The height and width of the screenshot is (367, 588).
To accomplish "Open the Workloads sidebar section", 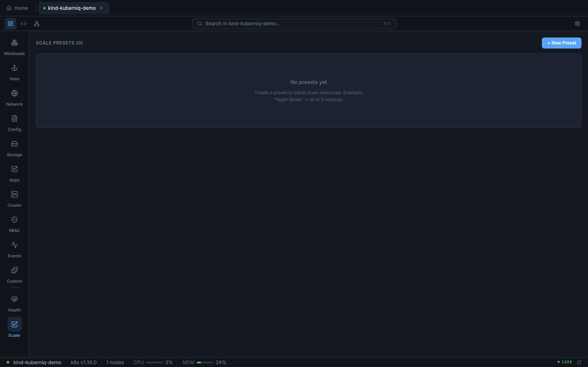I will [14, 47].
